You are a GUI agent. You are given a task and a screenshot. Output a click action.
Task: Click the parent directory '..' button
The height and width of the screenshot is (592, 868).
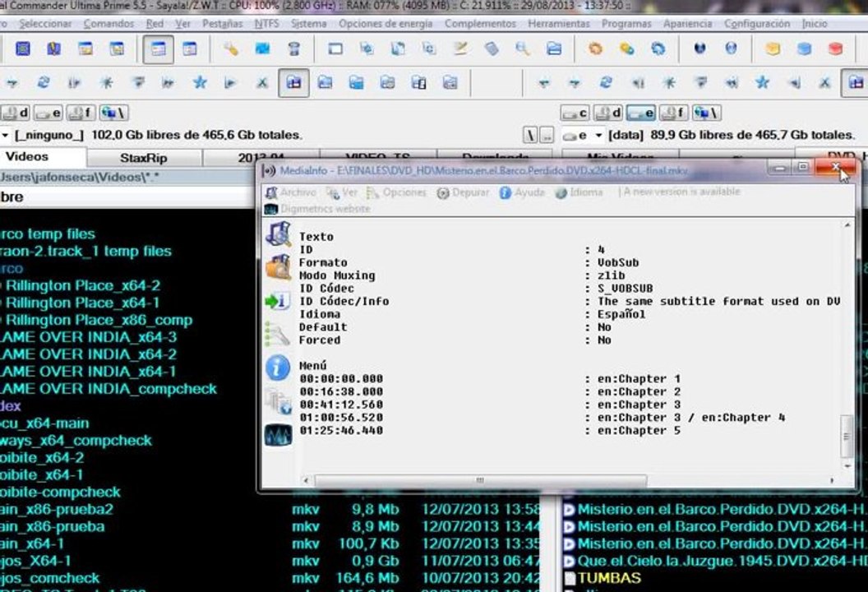(547, 135)
